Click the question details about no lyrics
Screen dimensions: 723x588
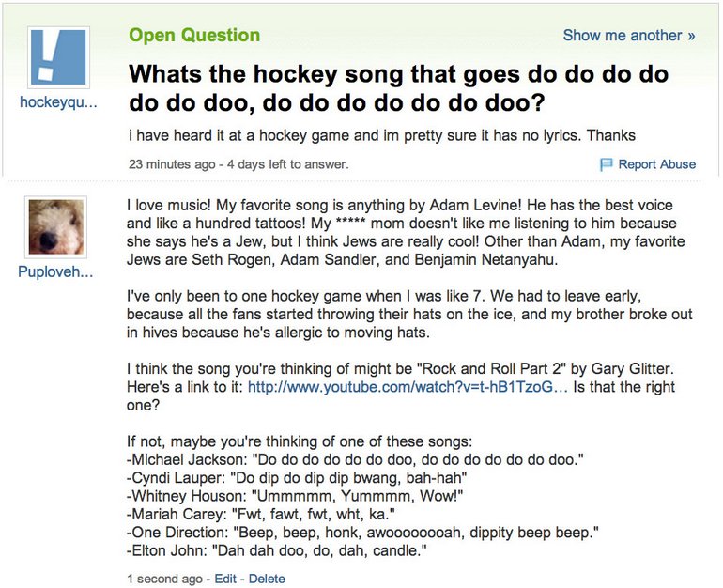pos(381,135)
